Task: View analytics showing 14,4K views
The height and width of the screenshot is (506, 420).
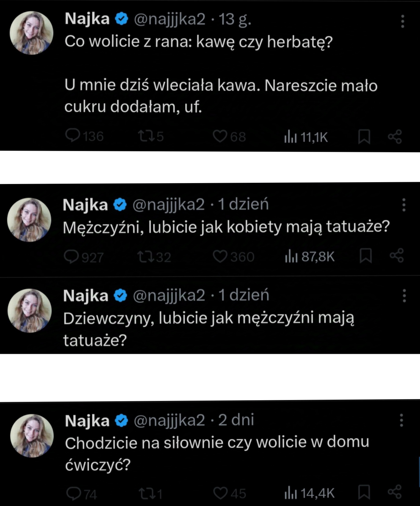Action: click(x=309, y=493)
